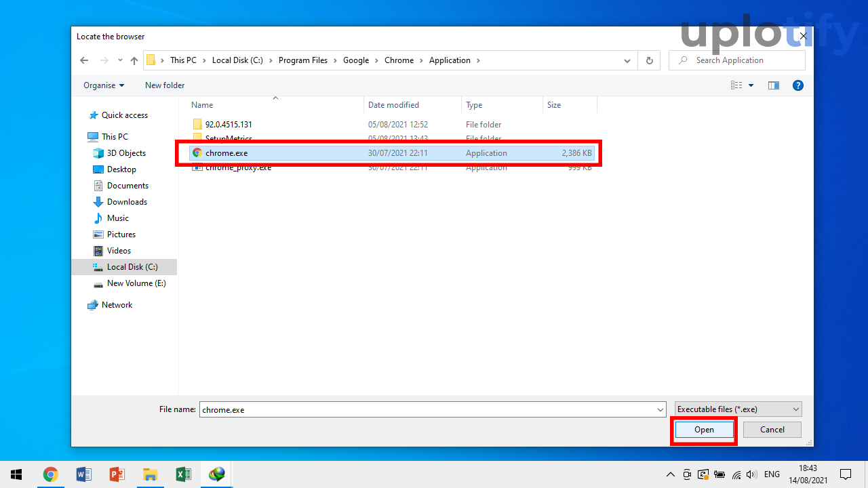Screen dimensions: 868x488
Task: Go back with the Back arrow
Action: [x=84, y=60]
